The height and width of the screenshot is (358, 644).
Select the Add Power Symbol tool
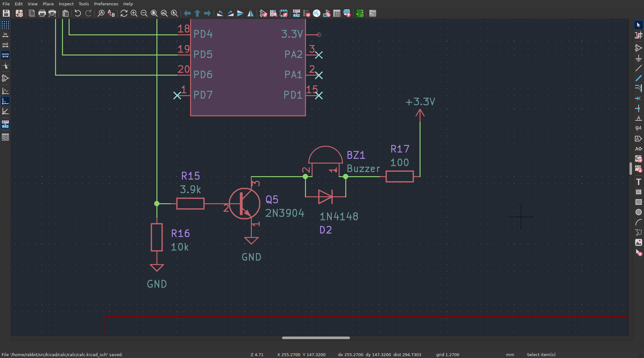(638, 58)
